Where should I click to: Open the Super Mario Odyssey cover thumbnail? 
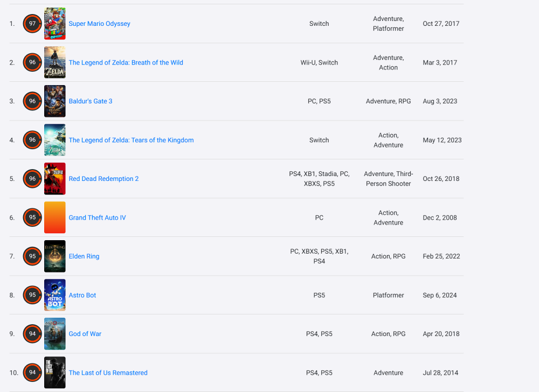(54, 24)
